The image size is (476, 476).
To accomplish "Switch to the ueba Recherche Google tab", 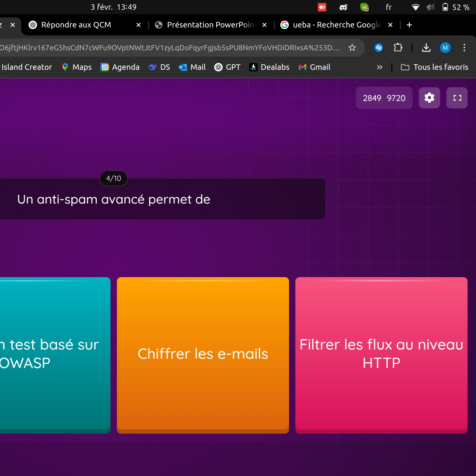I will 336,25.
